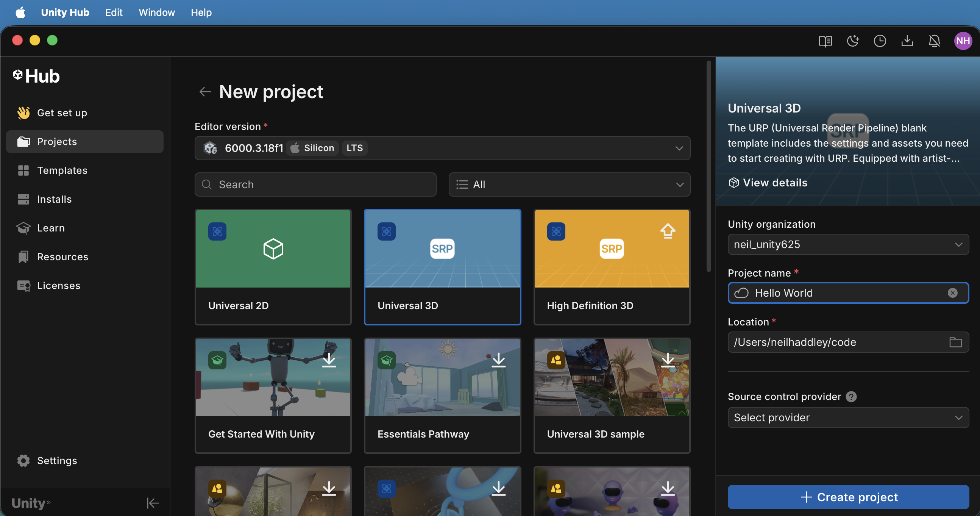Viewport: 980px width, 516px height.
Task: Open the Help menu
Action: click(x=201, y=12)
